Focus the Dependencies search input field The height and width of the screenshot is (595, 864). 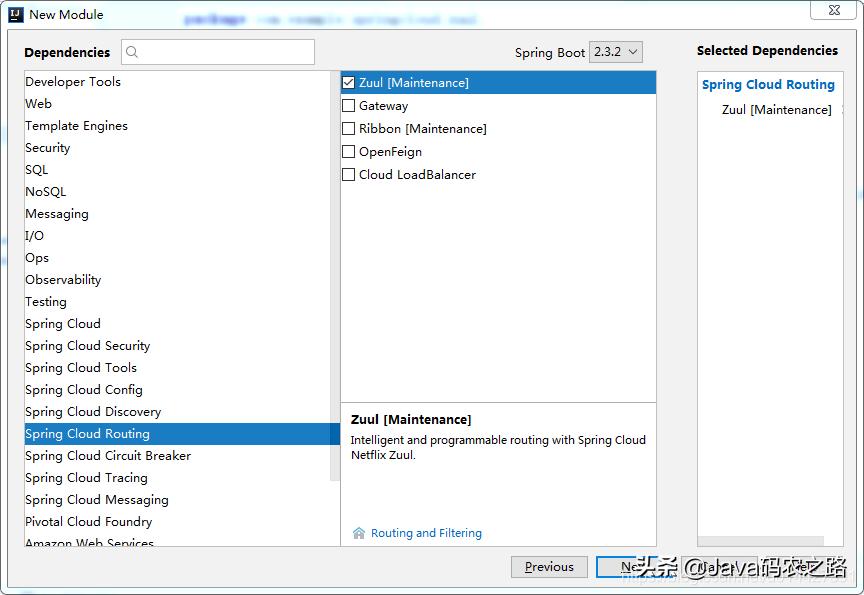coord(218,52)
